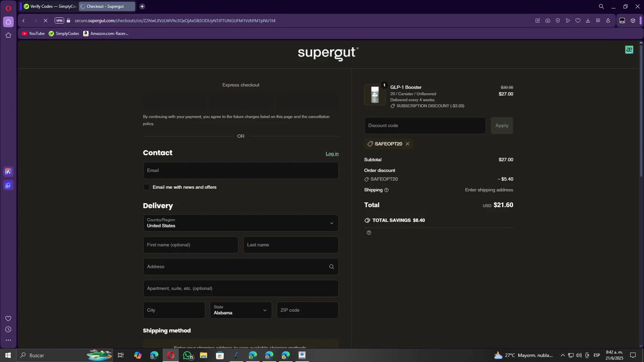The height and width of the screenshot is (362, 644).
Task: Open the tab islands icon in toolbar
Action: [x=622, y=21]
